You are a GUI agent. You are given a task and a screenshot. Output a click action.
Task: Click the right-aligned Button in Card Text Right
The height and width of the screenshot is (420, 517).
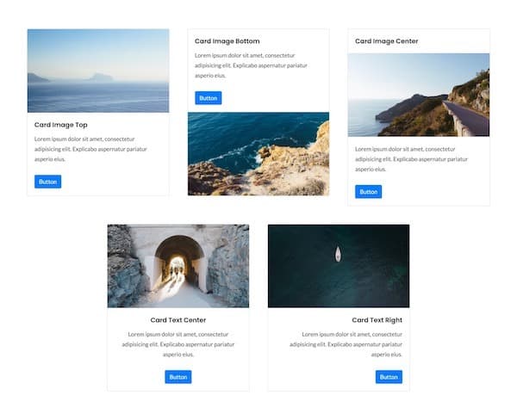coord(389,377)
